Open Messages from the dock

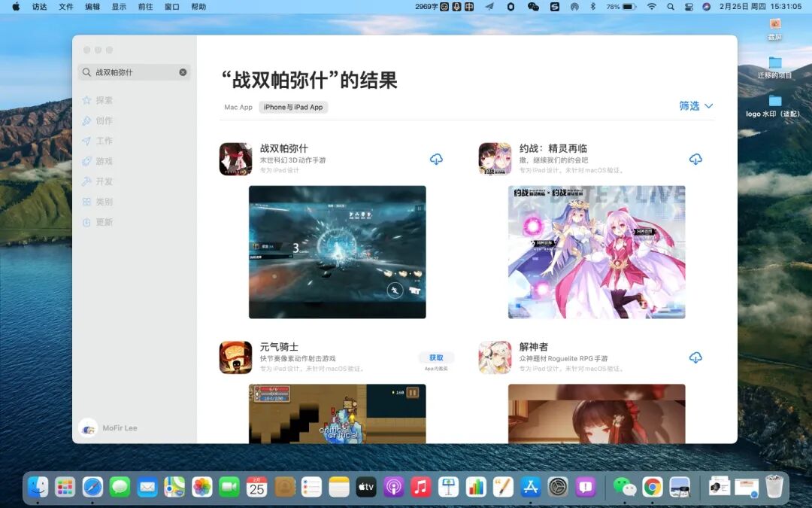pos(120,487)
